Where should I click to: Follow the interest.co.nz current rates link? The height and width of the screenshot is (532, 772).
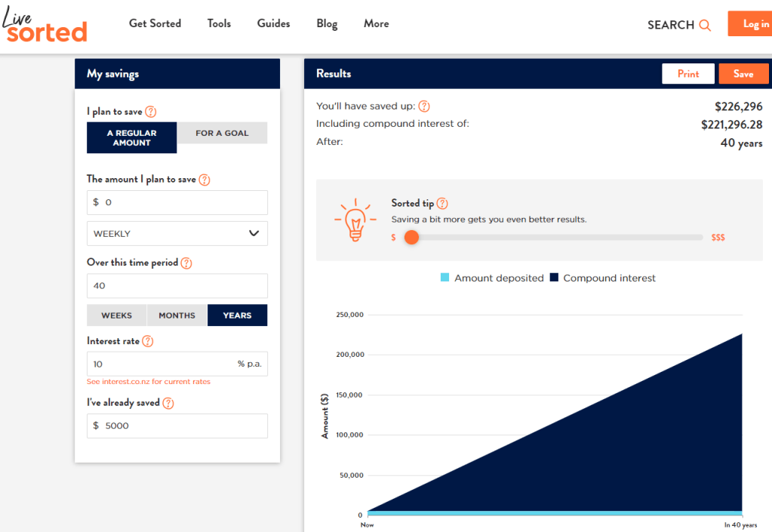pos(149,382)
